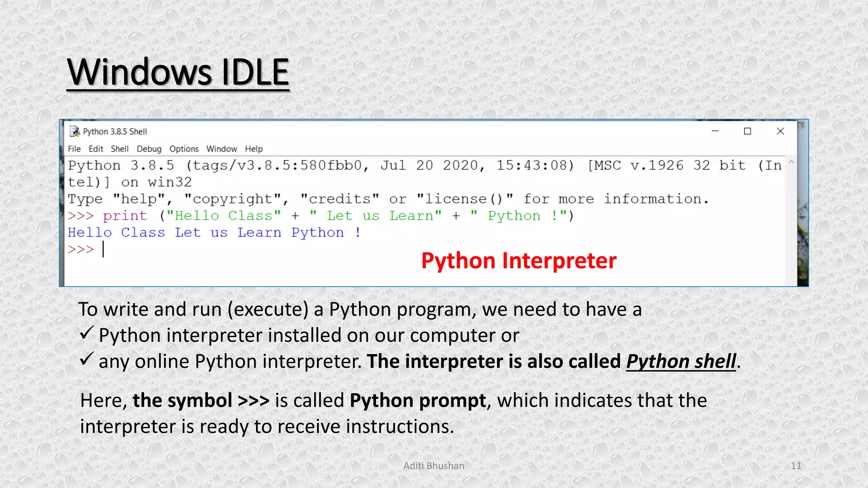The image size is (868, 488).
Task: Click the slide number 11
Action: point(796,466)
